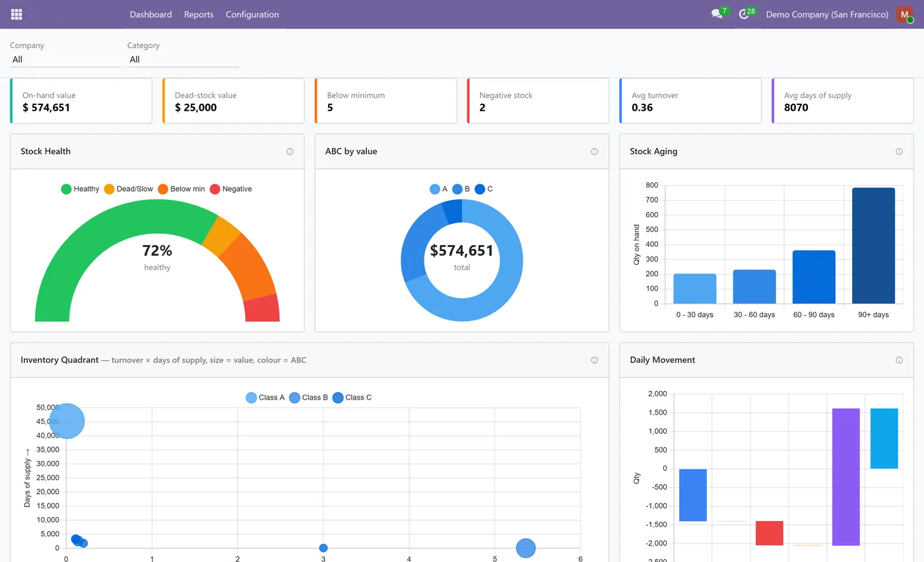
Task: Toggle Healthy legend in Stock Health
Action: point(80,189)
